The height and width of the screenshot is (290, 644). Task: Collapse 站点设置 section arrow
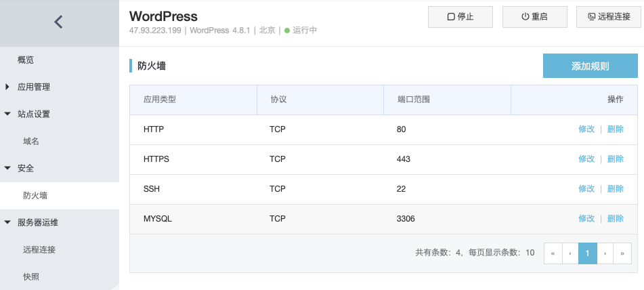click(7, 115)
